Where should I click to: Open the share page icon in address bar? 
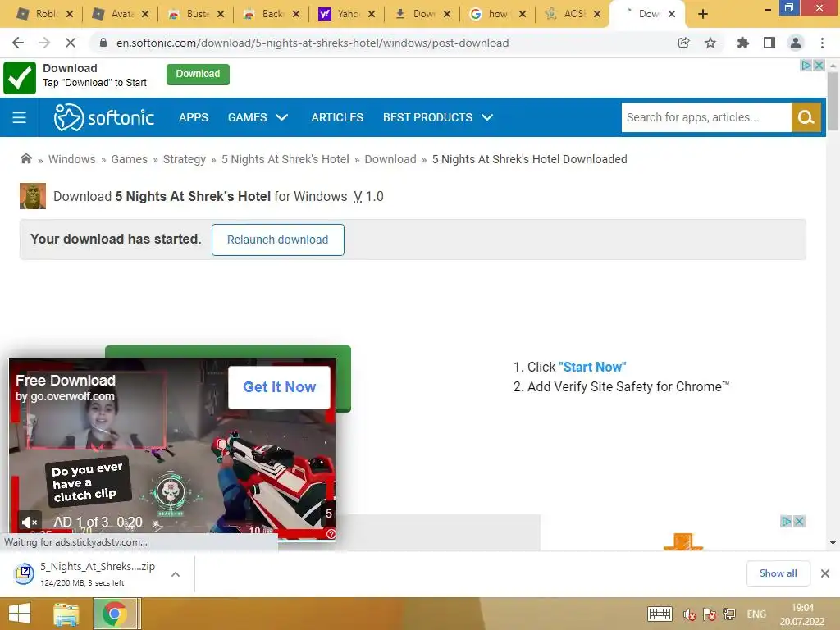pyautogui.click(x=683, y=43)
